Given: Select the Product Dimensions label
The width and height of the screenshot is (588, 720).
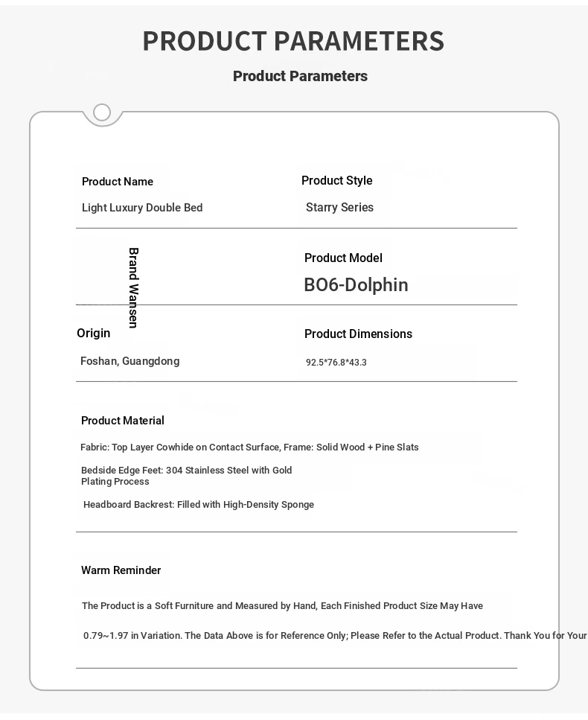Looking at the screenshot, I should click(359, 334).
